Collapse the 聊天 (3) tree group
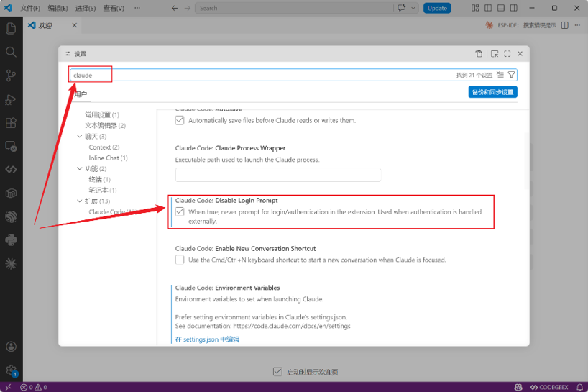The height and width of the screenshot is (392, 588). [x=80, y=136]
